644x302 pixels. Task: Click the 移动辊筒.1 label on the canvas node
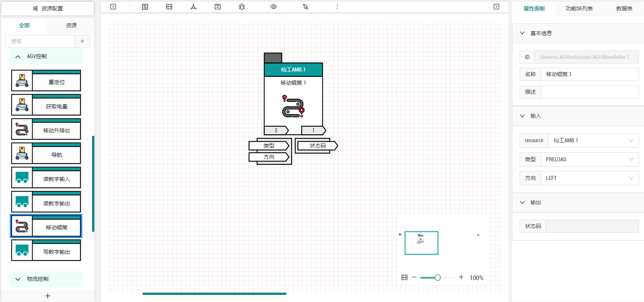pos(293,83)
